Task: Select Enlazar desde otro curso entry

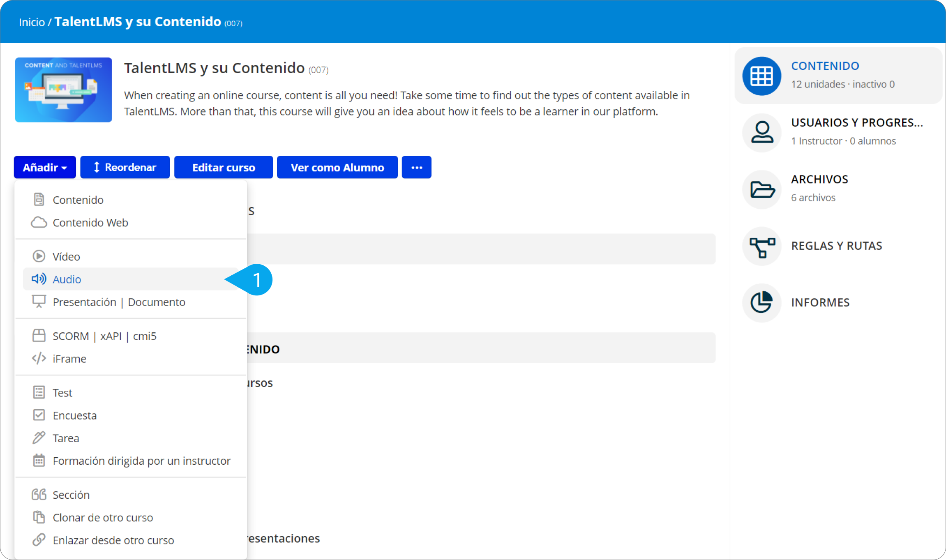Action: (x=131, y=540)
